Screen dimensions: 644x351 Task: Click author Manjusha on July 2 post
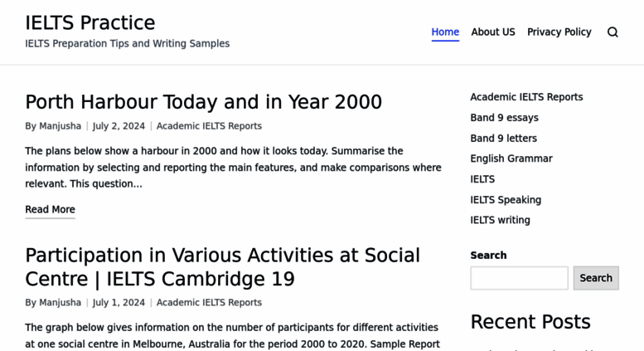tap(60, 126)
